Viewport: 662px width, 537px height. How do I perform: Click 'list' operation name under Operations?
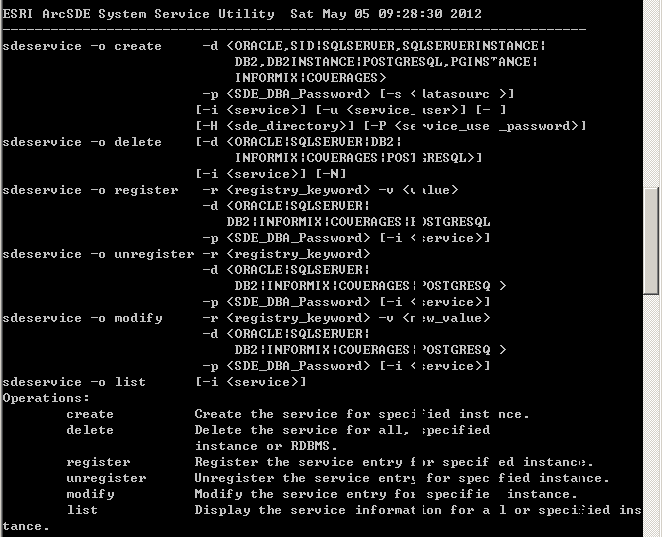(x=82, y=510)
